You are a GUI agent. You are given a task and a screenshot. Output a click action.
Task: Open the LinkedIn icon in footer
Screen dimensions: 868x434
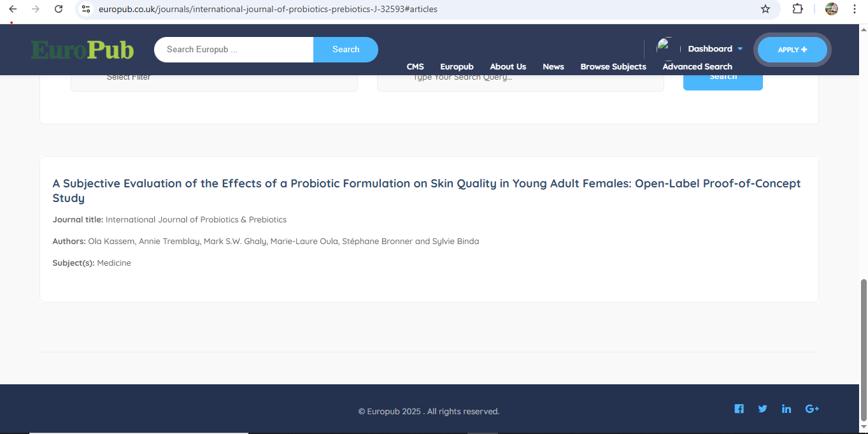pos(786,409)
